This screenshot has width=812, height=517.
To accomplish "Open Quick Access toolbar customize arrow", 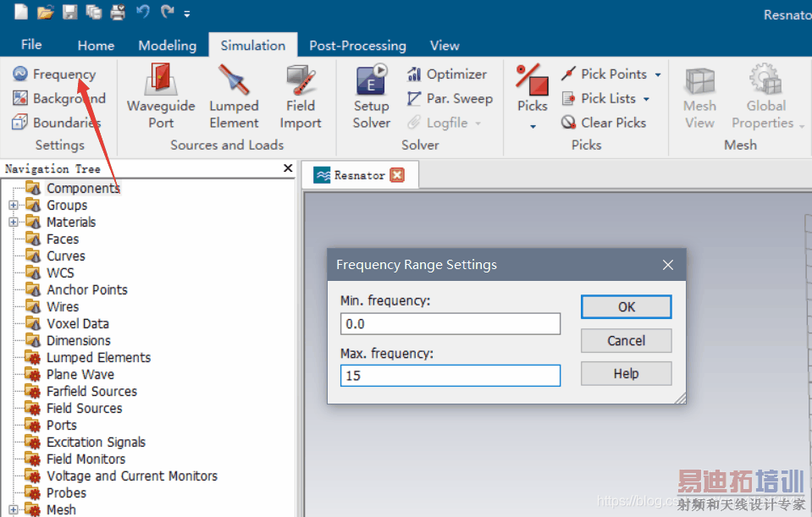I will [187, 14].
